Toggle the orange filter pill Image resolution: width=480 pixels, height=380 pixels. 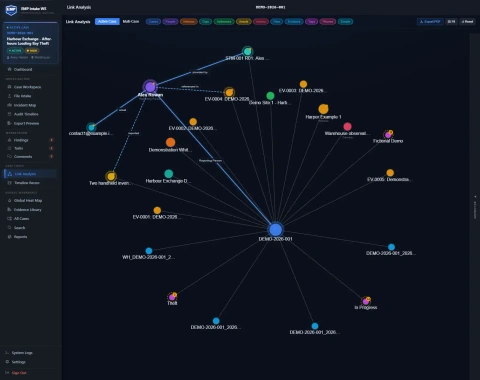pyautogui.click(x=189, y=22)
